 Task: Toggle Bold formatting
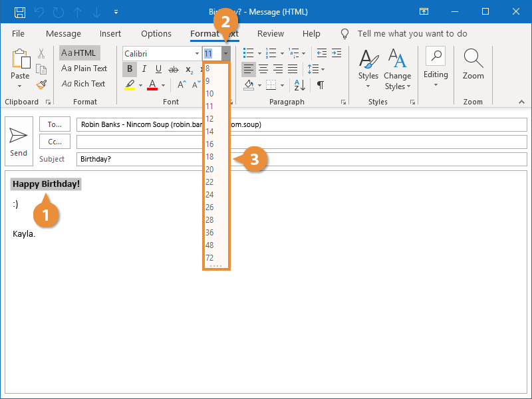(130, 68)
